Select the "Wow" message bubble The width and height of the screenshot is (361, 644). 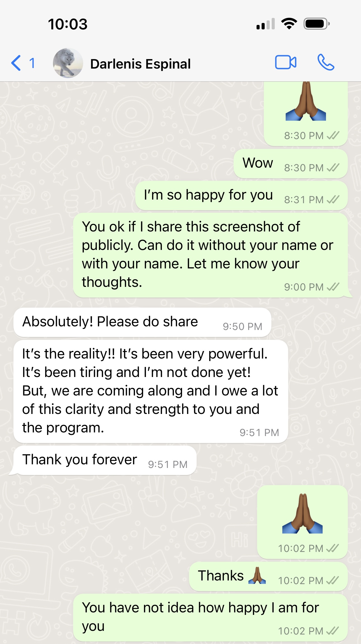coord(290,164)
